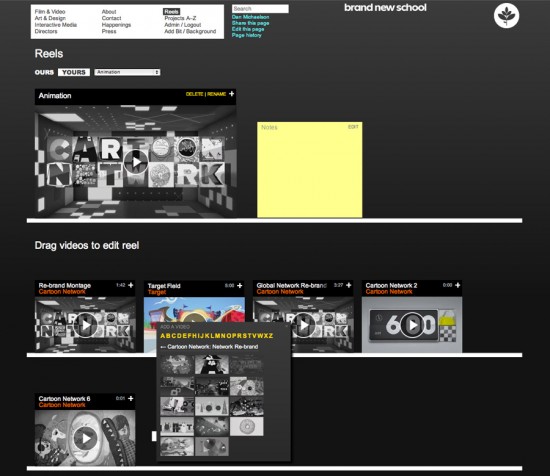Screen dimensions: 550x476
Task: Click the round plant logo icon
Action: click(x=506, y=16)
